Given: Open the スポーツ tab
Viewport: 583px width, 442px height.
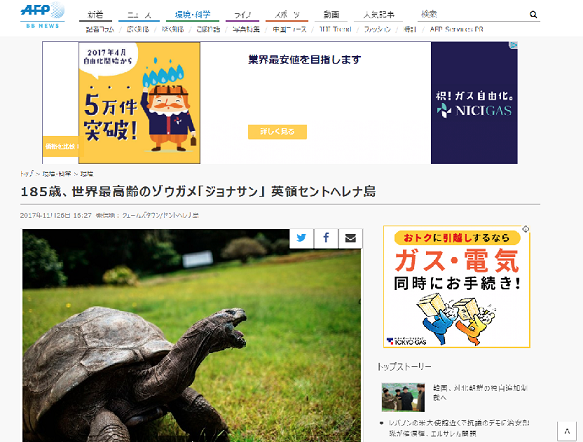Looking at the screenshot, I should [x=287, y=15].
